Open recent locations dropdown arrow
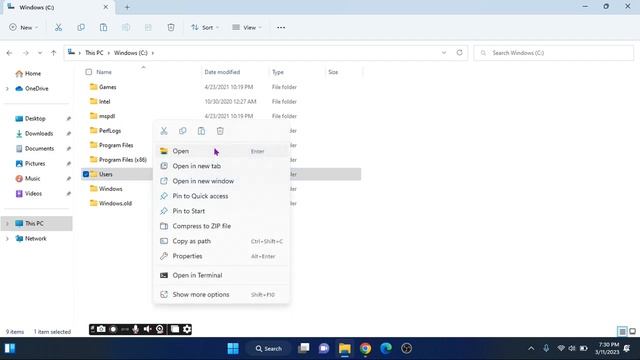 40,53
